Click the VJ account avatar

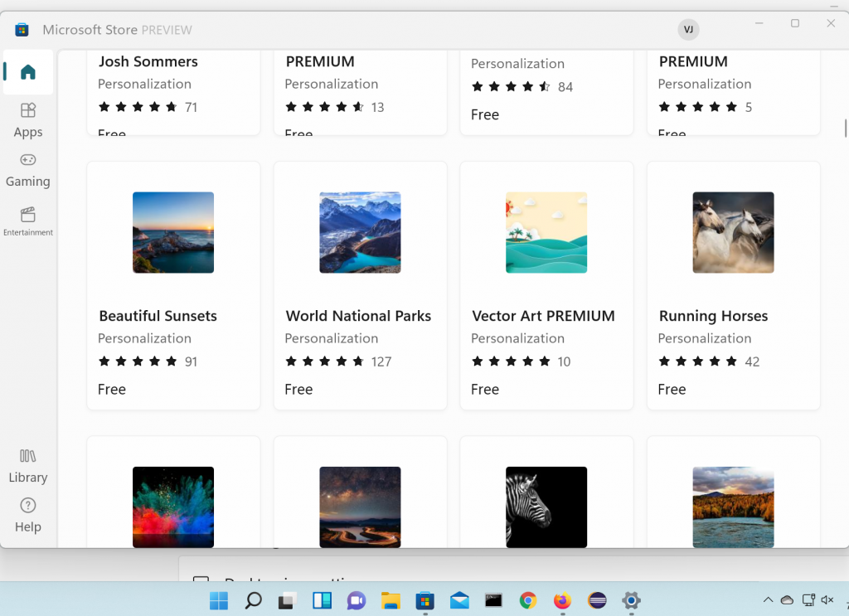(688, 29)
